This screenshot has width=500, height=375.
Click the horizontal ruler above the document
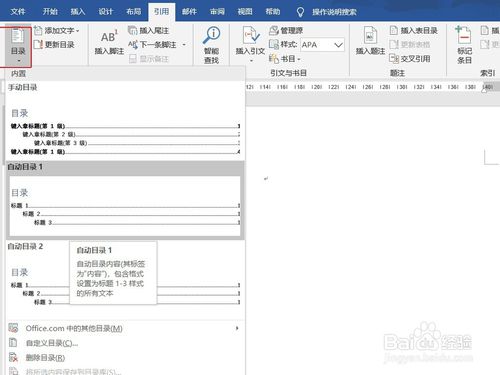[x=372, y=87]
